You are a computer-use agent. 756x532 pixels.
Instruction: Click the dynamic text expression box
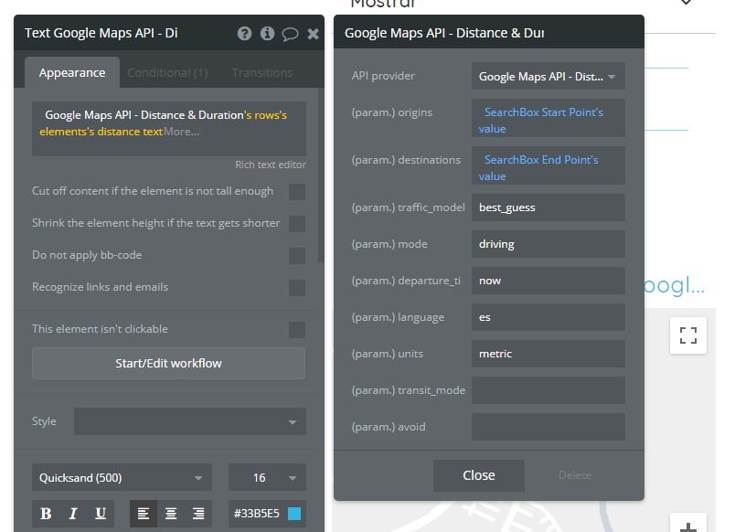pos(169,128)
